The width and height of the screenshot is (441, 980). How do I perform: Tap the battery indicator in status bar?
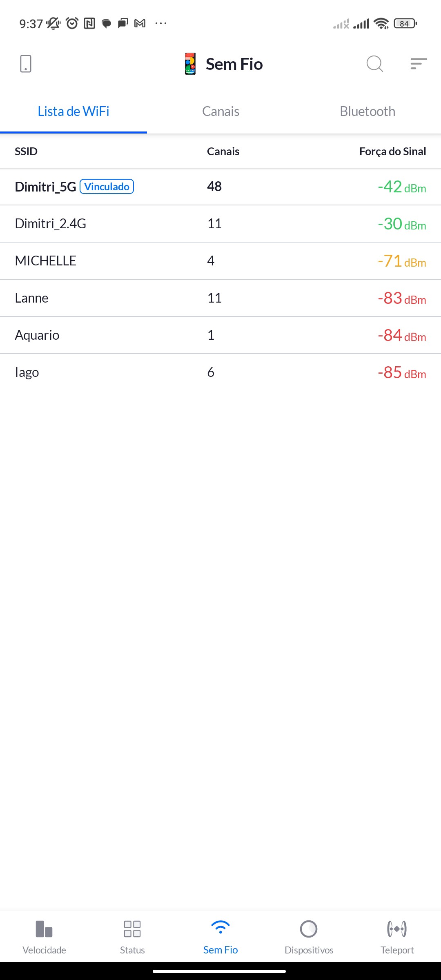click(405, 24)
